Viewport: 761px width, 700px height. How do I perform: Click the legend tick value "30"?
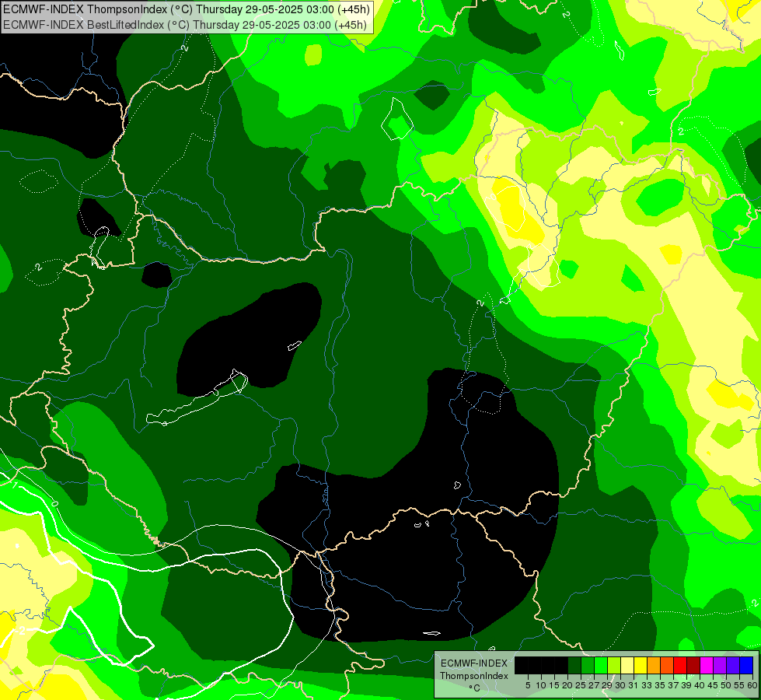[x=621, y=685]
